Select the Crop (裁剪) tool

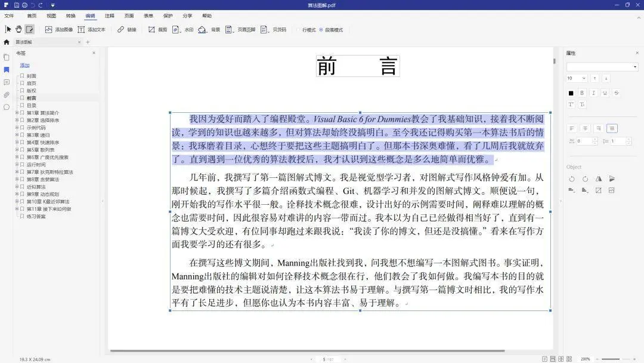click(x=157, y=30)
